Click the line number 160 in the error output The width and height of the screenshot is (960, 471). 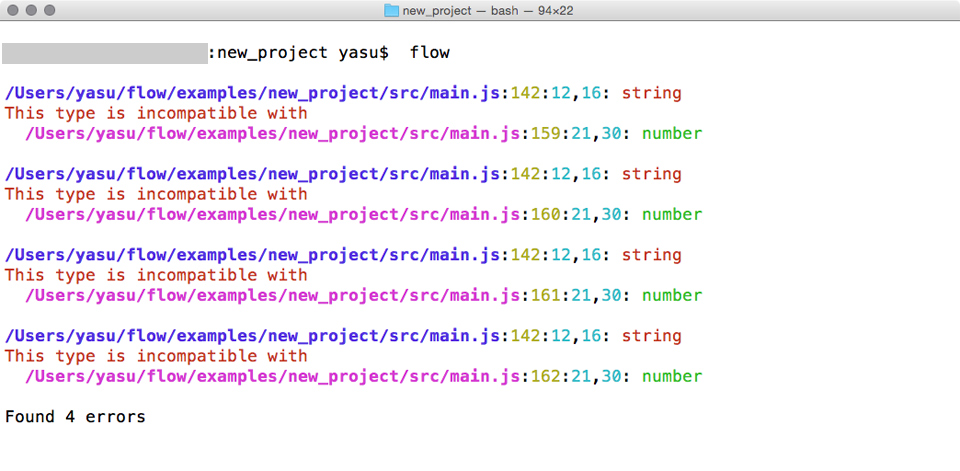[x=546, y=215]
